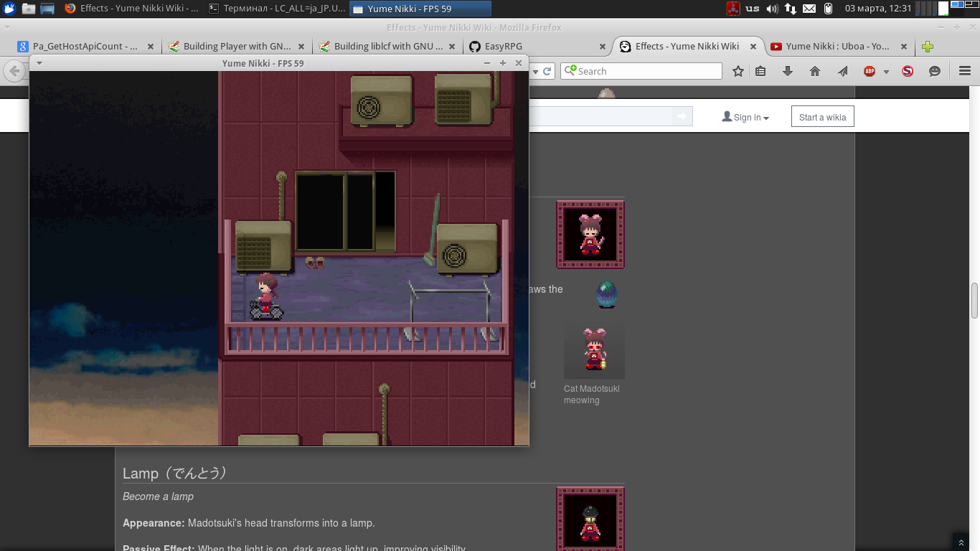Click the show desktop panel icon
The image size is (980, 551).
click(47, 9)
